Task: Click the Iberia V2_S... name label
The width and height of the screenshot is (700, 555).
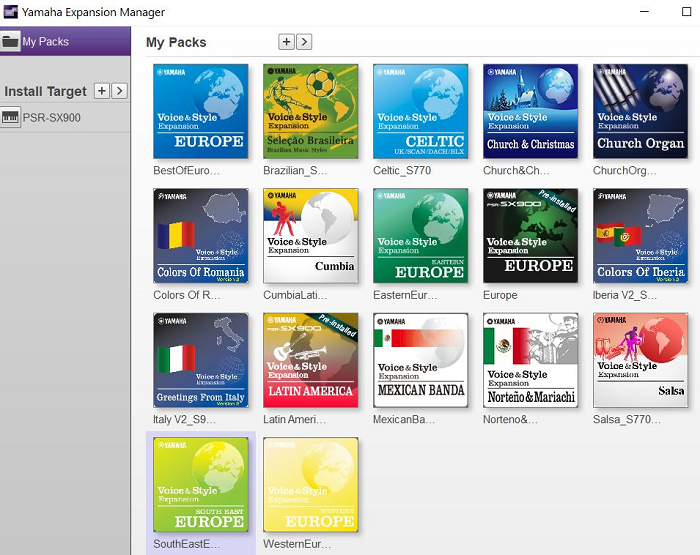Action: (625, 295)
